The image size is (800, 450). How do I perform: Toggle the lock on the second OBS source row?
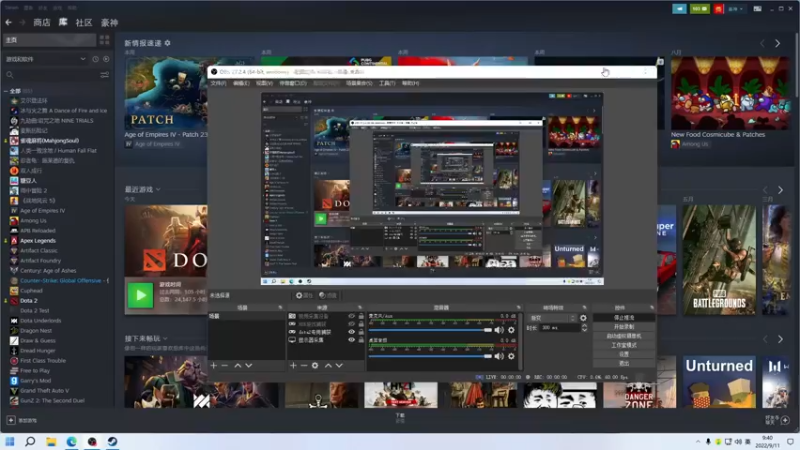coord(361,324)
